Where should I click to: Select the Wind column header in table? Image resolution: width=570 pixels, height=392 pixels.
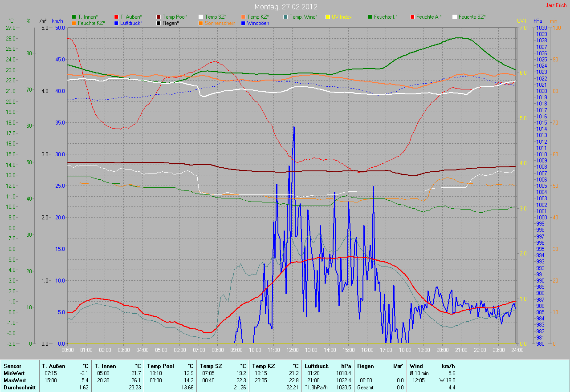click(x=416, y=366)
